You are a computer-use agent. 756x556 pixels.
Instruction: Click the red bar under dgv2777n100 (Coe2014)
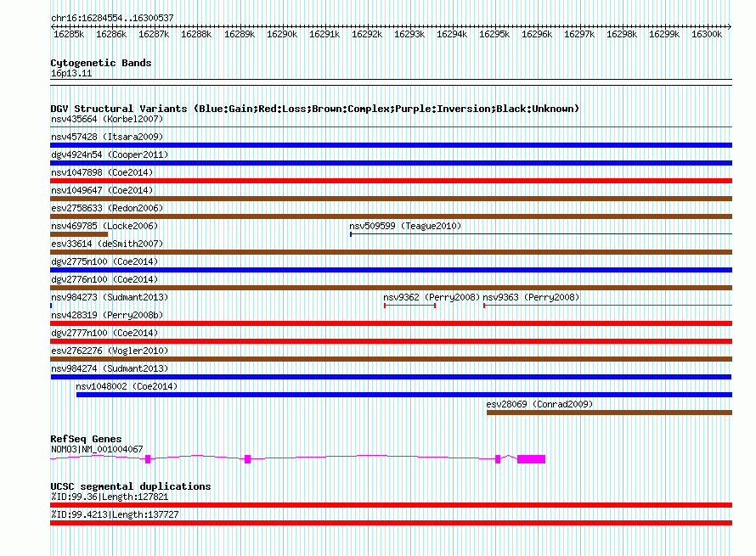(391, 341)
